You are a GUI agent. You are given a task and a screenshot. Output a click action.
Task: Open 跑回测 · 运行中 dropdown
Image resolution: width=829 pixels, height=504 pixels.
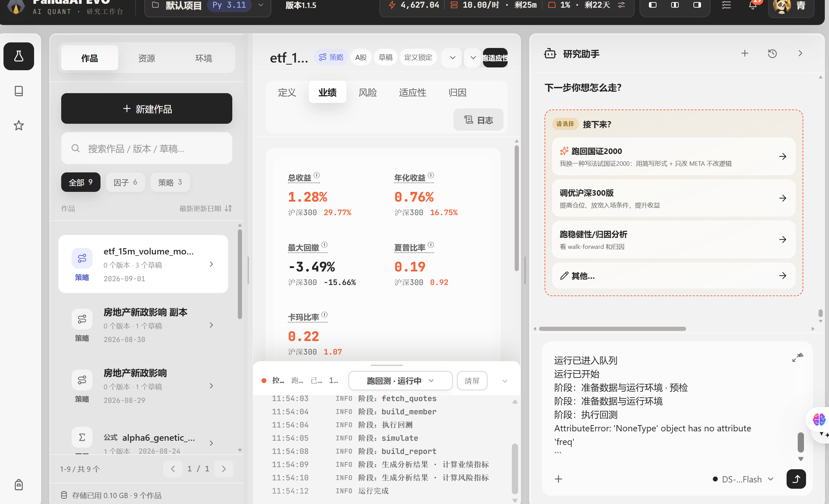[400, 381]
